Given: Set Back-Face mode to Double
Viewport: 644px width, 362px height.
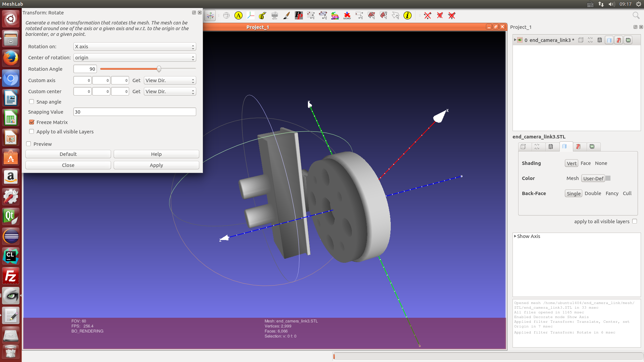Looking at the screenshot, I should (593, 193).
